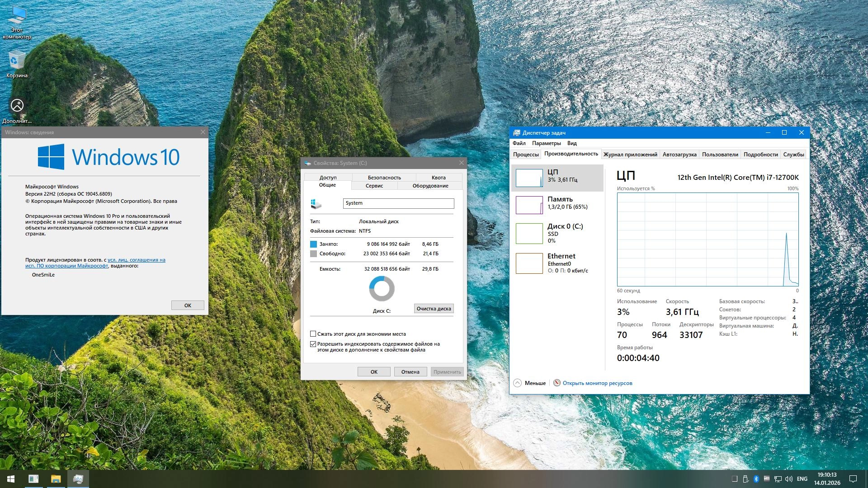Uncheck the allow file indexing checkbox
Viewport: 868px width, 488px height.
(313, 344)
